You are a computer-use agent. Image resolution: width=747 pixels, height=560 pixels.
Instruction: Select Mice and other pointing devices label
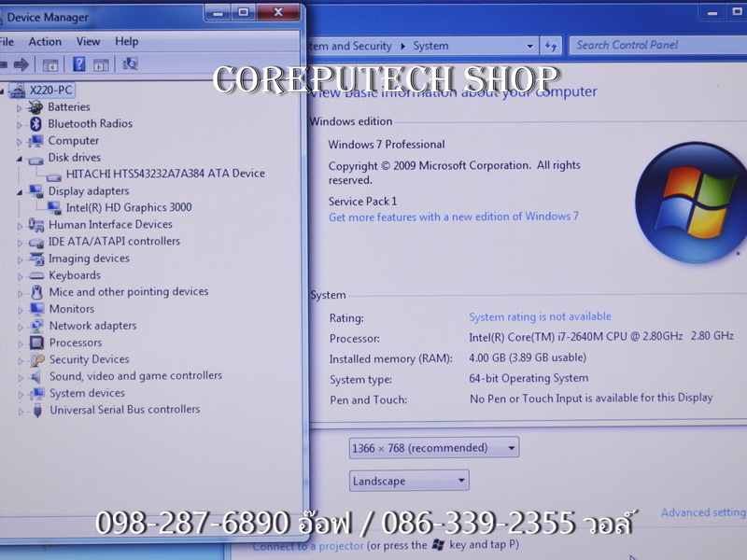(x=129, y=292)
